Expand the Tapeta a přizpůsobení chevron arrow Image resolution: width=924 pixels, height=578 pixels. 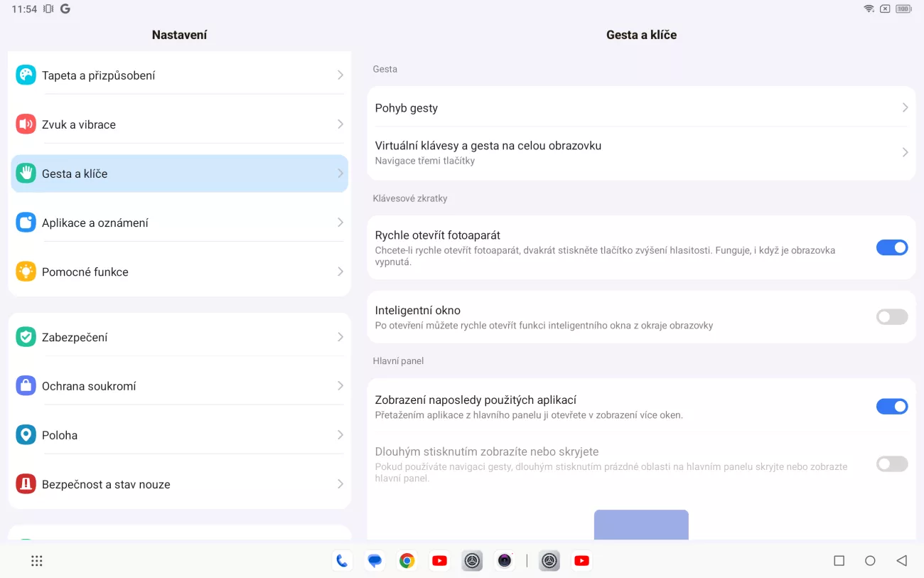[x=340, y=75]
